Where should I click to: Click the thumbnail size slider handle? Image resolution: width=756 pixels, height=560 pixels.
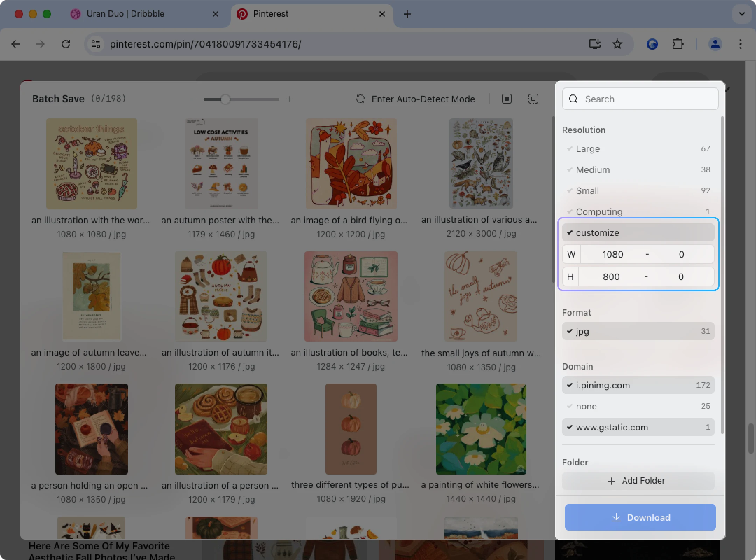(225, 99)
